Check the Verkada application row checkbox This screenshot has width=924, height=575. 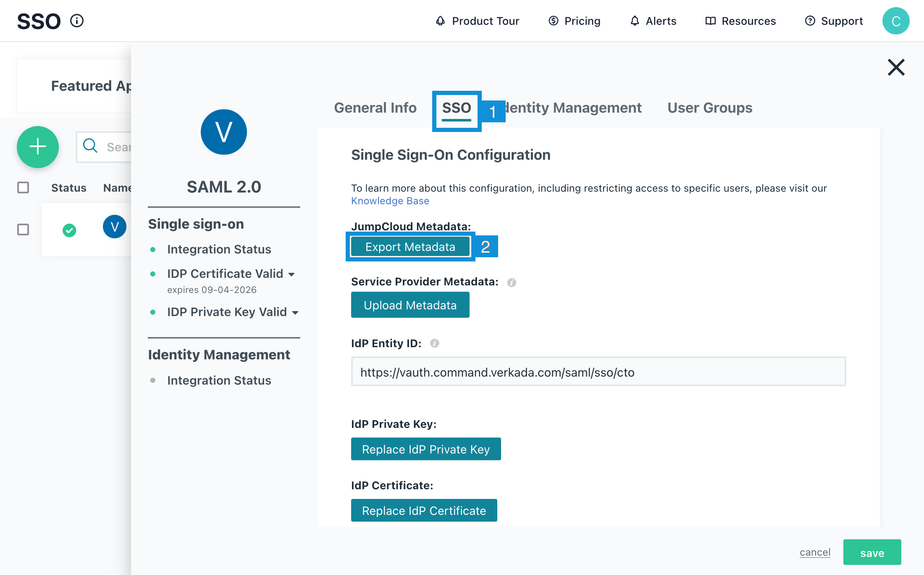23,229
